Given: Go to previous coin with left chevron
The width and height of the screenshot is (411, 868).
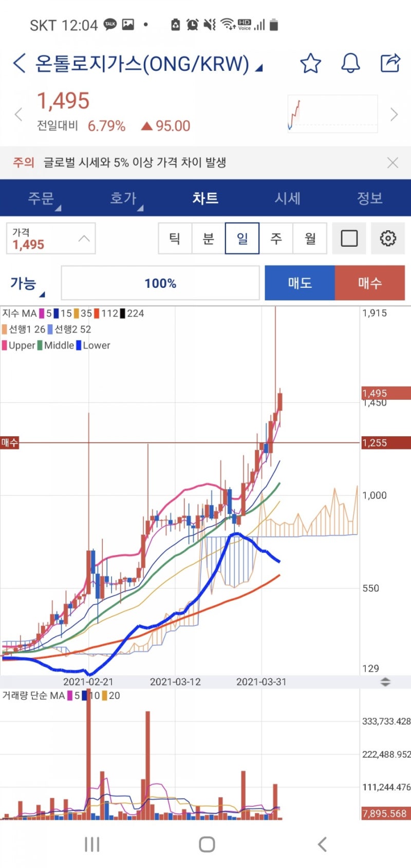Looking at the screenshot, I should click(18, 114).
